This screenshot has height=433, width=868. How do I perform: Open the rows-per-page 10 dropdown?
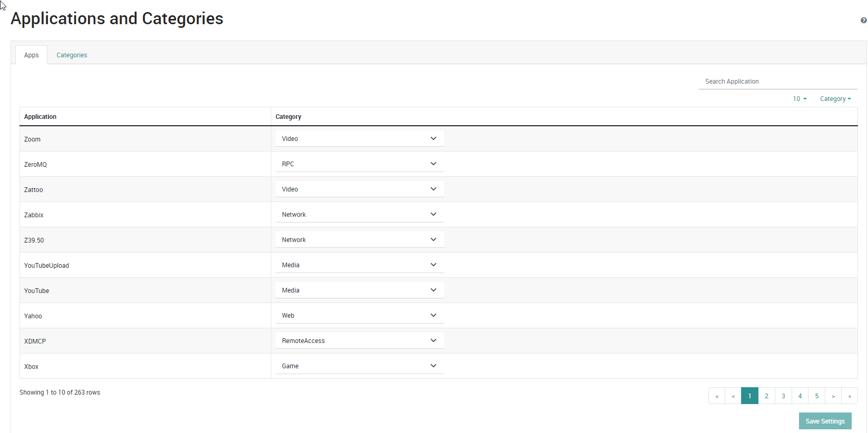800,99
